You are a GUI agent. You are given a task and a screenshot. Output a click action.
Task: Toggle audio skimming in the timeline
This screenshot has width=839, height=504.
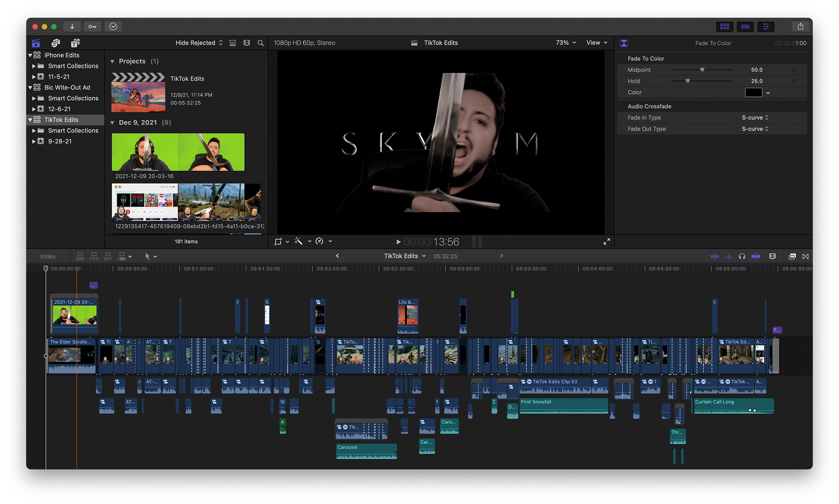point(728,256)
